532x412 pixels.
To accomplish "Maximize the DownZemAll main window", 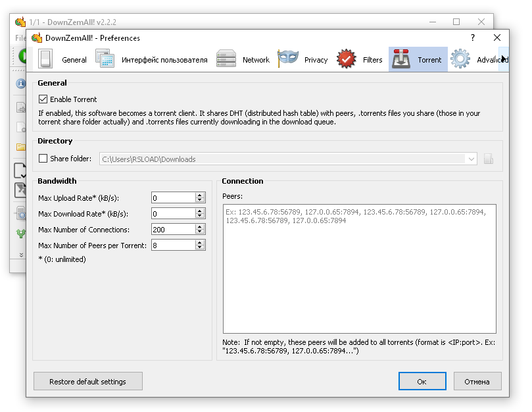I will (456, 22).
